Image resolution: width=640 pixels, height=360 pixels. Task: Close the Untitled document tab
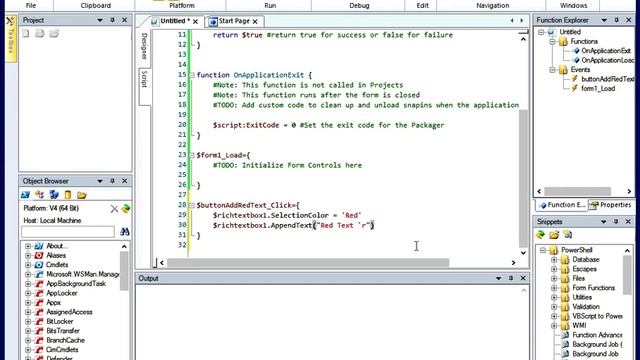coord(196,21)
